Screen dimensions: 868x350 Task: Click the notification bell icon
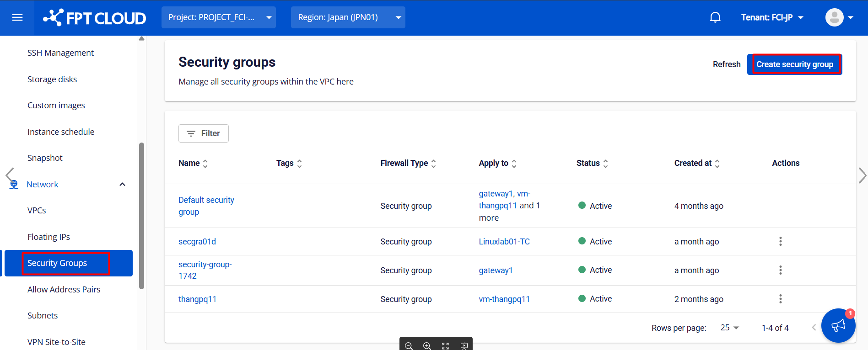tap(715, 17)
